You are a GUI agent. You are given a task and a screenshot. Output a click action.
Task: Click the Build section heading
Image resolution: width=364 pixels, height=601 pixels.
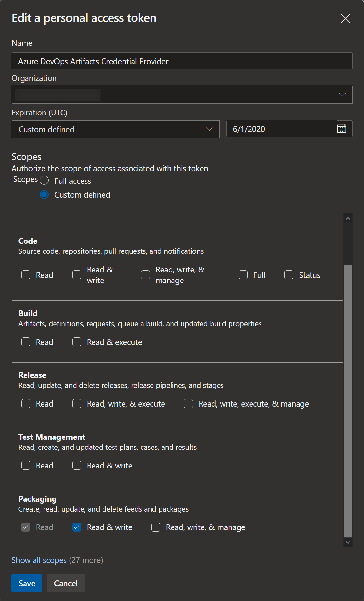click(x=28, y=313)
